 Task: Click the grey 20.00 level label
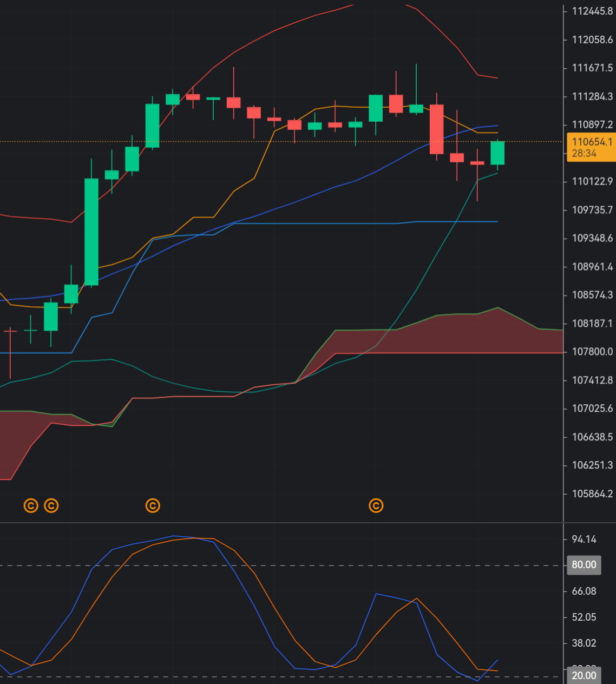(x=584, y=676)
